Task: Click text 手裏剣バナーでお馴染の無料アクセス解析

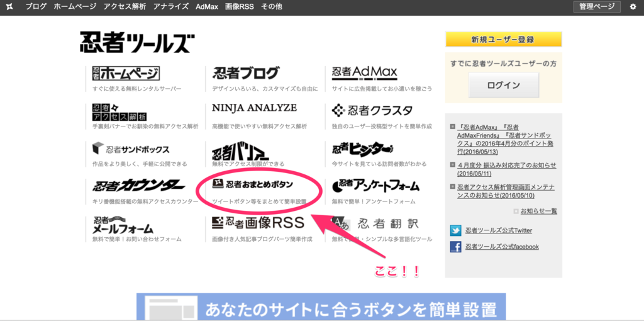Action: (x=145, y=127)
